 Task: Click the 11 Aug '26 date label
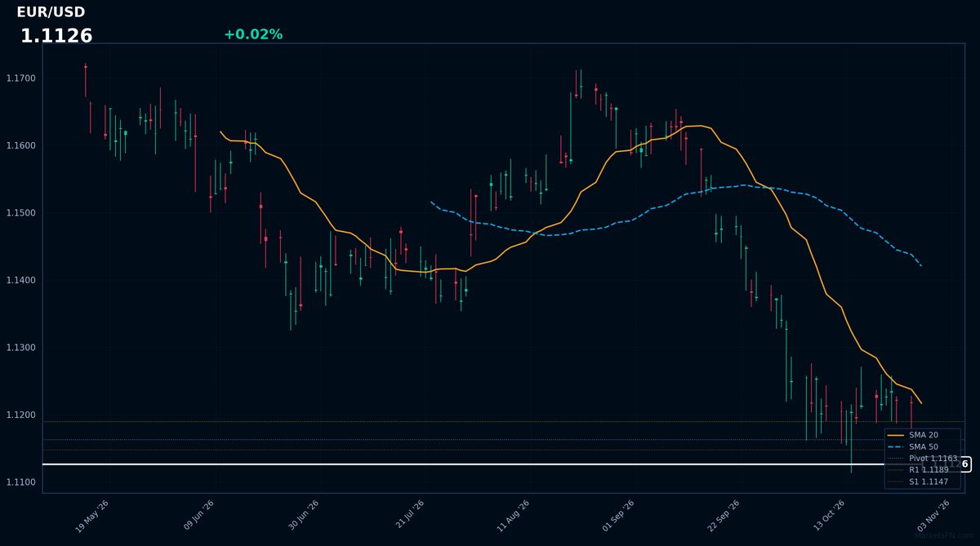pyautogui.click(x=513, y=516)
